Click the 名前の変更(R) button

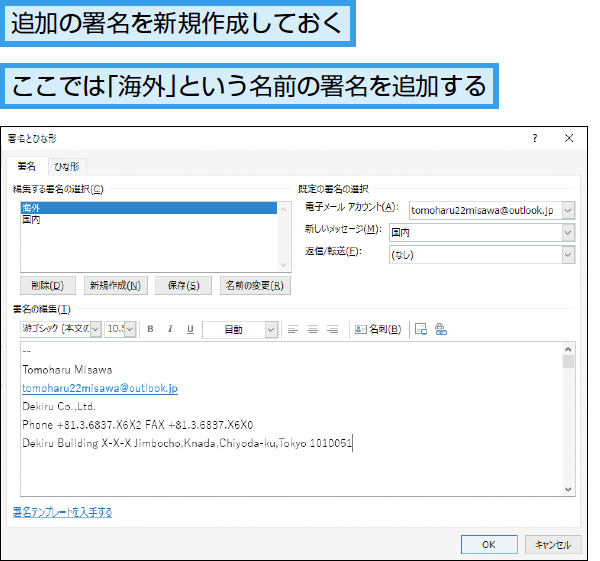(255, 285)
